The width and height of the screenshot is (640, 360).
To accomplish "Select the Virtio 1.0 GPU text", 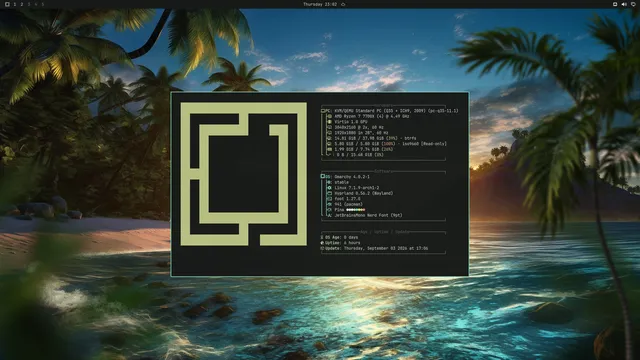I will pos(351,122).
